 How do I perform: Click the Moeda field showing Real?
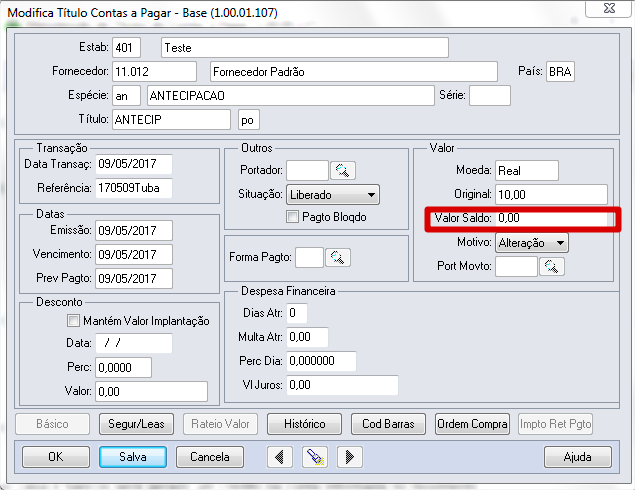527,170
